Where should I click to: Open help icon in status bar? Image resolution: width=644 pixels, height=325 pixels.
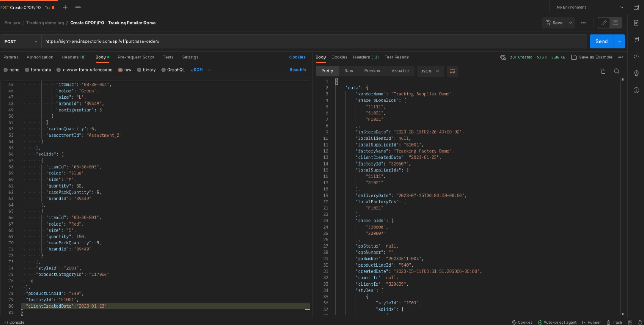(x=640, y=322)
